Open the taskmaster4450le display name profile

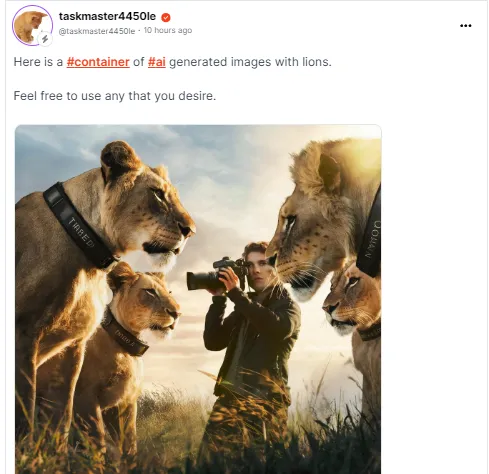pos(107,16)
